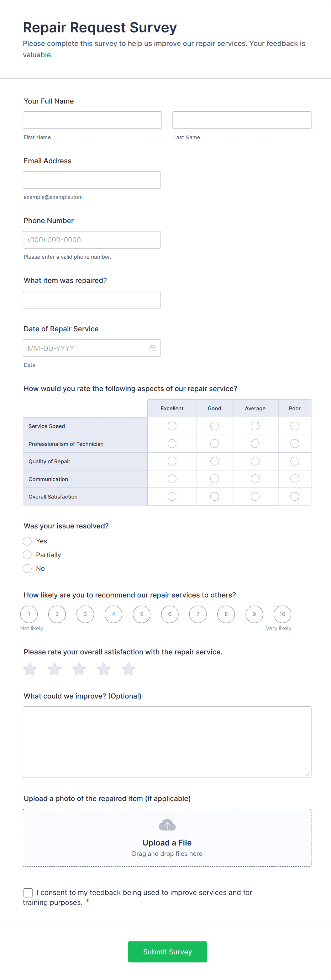
Task: Click the first satisfaction star
Action: point(30,669)
